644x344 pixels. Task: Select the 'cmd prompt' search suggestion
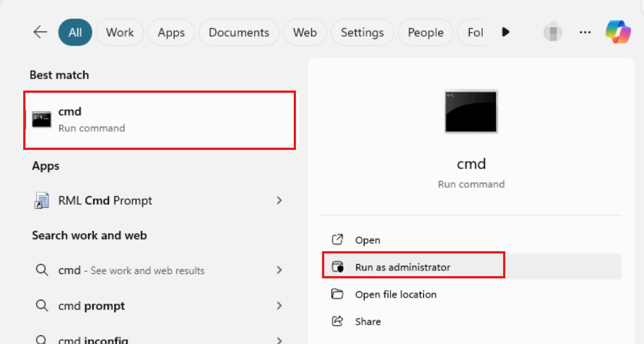(160, 306)
